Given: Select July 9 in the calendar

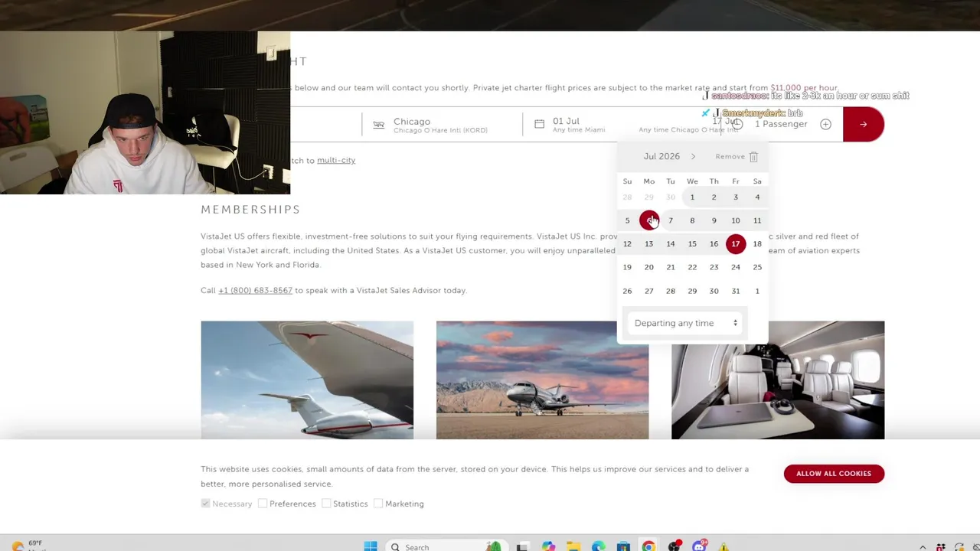Looking at the screenshot, I should tap(714, 220).
